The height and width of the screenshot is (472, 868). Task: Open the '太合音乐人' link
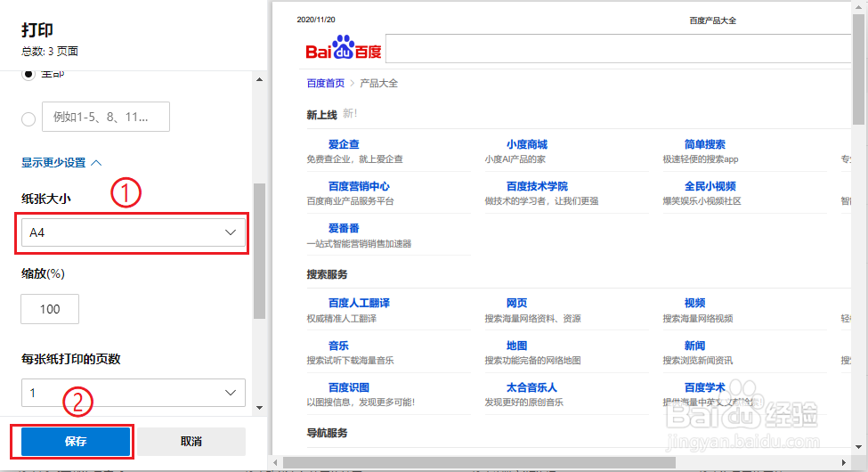(x=531, y=387)
